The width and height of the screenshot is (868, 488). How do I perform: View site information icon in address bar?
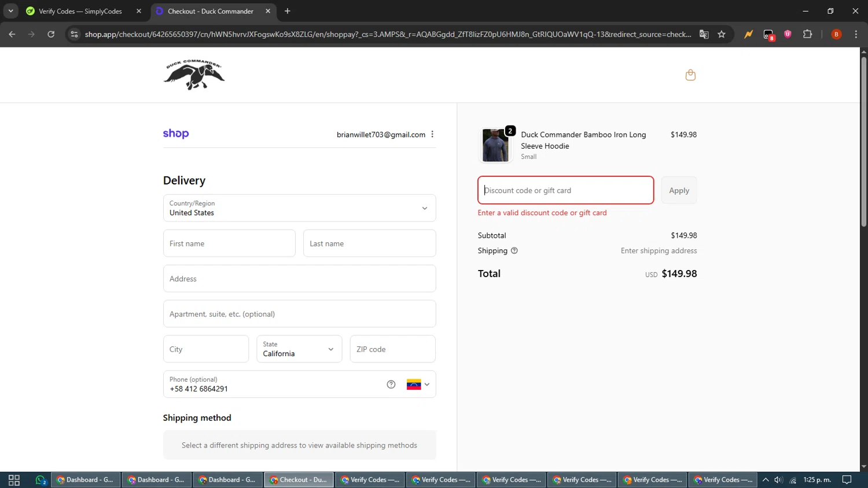pos(74,34)
